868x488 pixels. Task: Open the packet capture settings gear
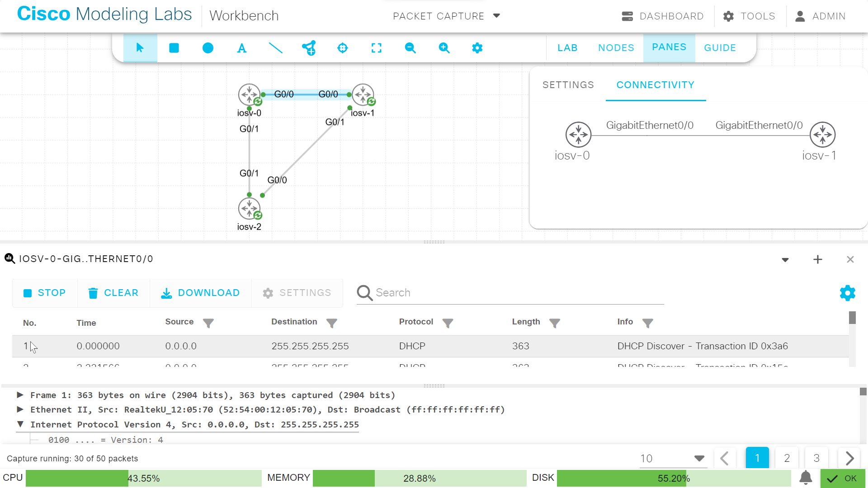point(847,293)
